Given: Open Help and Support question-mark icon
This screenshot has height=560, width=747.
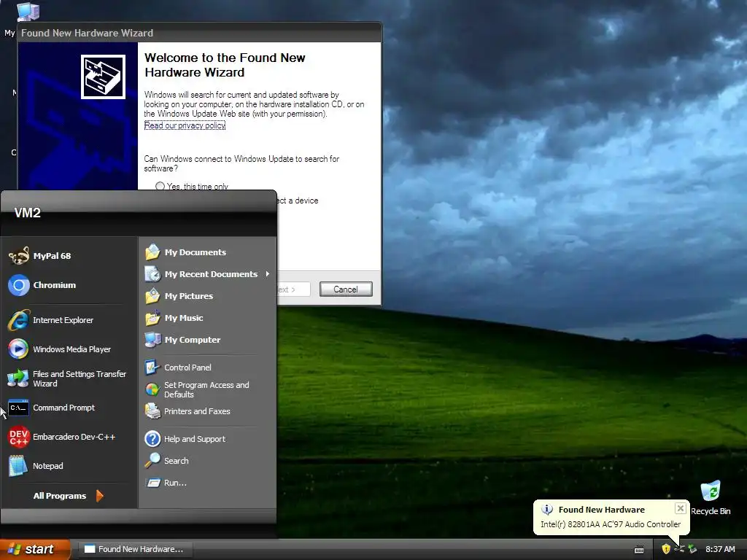Looking at the screenshot, I should 152,438.
